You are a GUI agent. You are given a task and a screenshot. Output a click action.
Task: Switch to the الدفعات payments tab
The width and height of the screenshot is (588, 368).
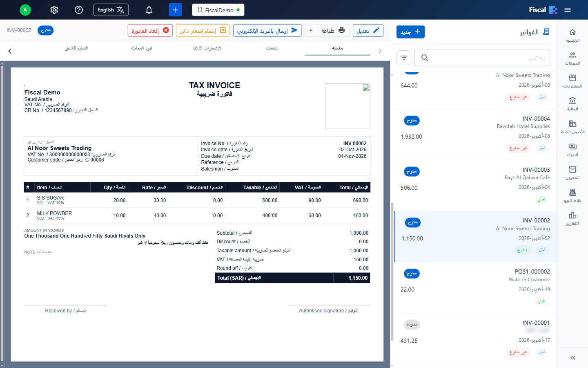pyautogui.click(x=272, y=48)
